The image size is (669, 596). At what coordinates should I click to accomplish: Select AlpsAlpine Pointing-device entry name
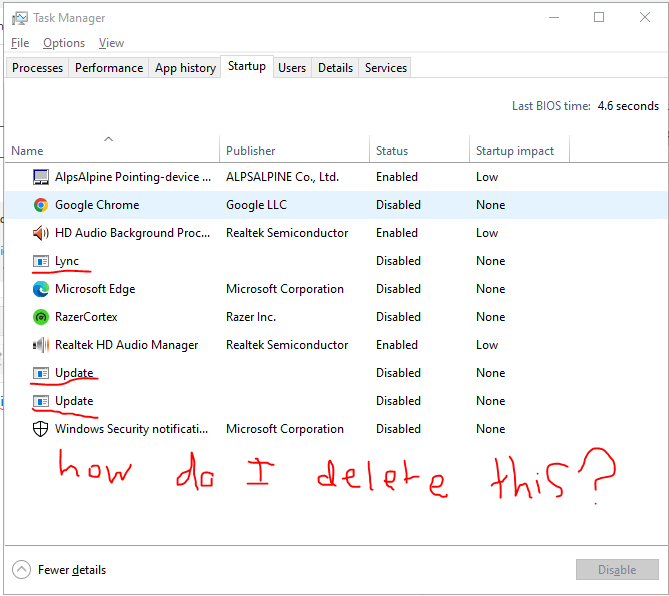pyautogui.click(x=133, y=177)
